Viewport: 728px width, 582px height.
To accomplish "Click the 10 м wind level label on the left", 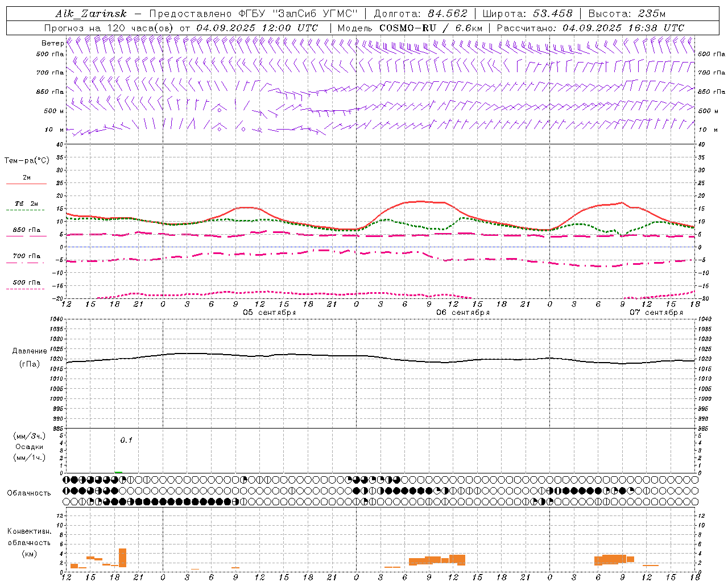I will point(55,130).
